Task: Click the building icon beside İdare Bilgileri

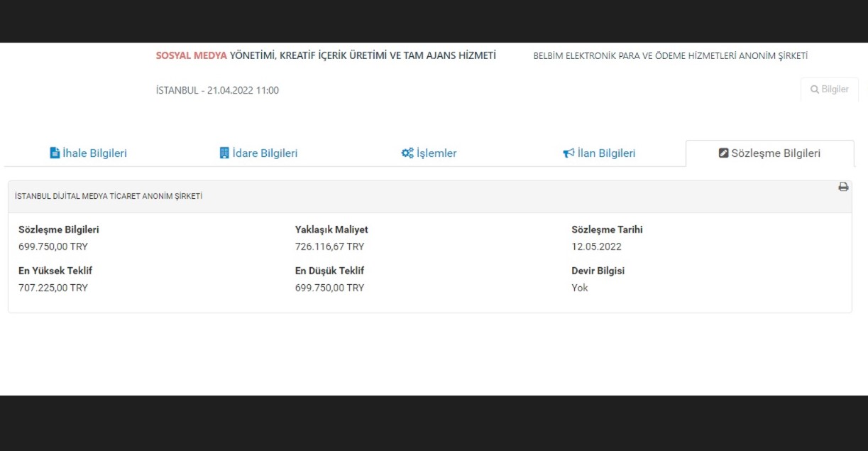Action: point(224,153)
